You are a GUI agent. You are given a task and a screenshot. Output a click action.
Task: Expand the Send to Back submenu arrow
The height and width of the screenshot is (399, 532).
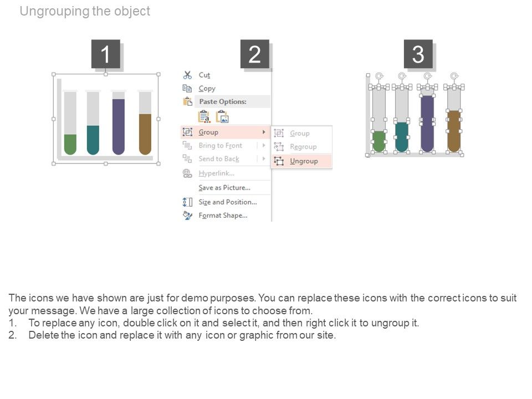(264, 159)
